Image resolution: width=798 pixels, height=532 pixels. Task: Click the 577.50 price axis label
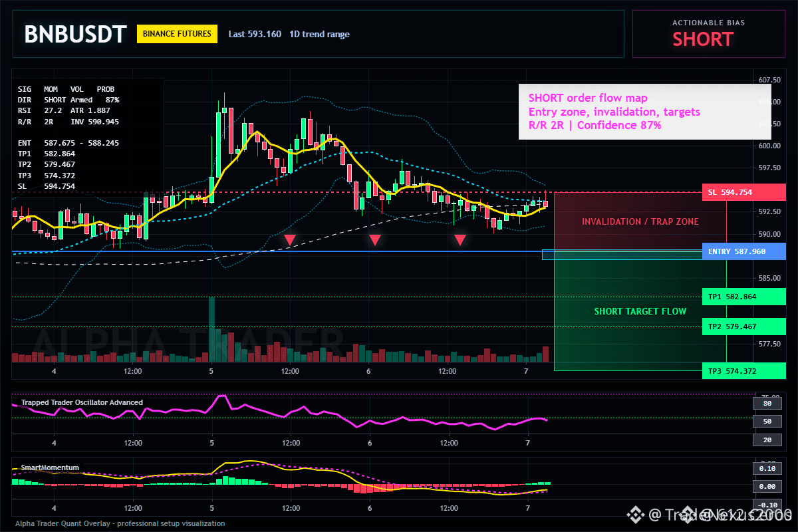point(769,344)
